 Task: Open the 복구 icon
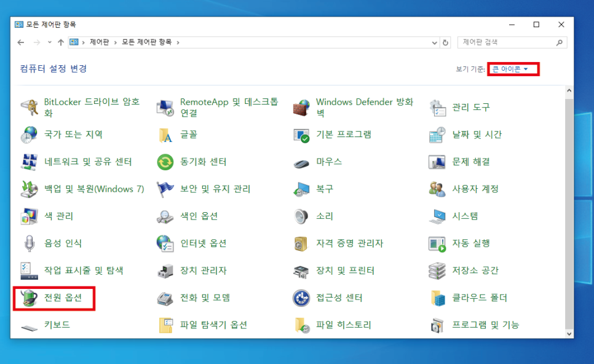301,189
